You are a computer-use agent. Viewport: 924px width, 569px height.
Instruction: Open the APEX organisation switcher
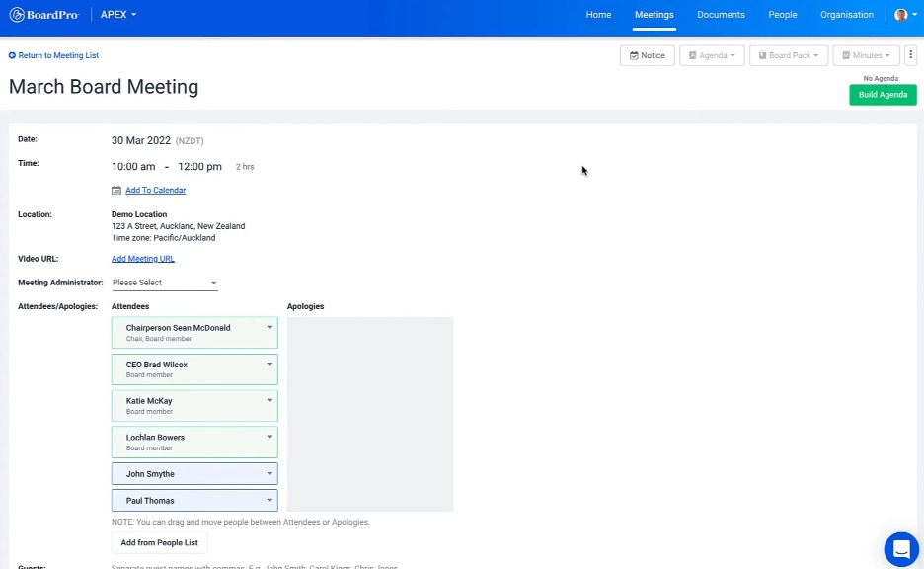(x=117, y=15)
